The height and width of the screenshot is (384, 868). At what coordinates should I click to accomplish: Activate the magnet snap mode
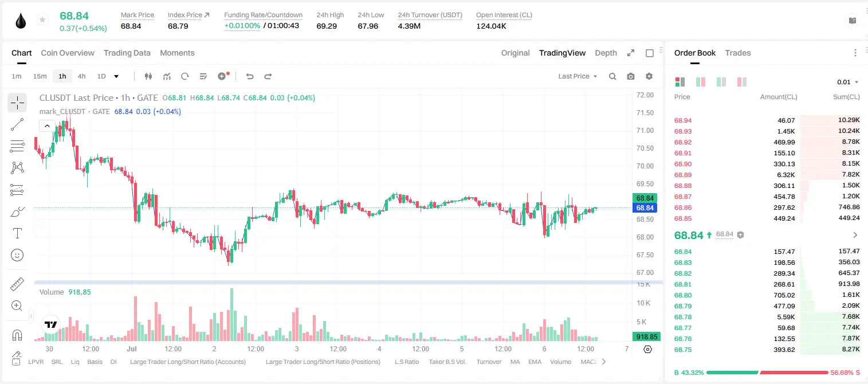tap(17, 335)
